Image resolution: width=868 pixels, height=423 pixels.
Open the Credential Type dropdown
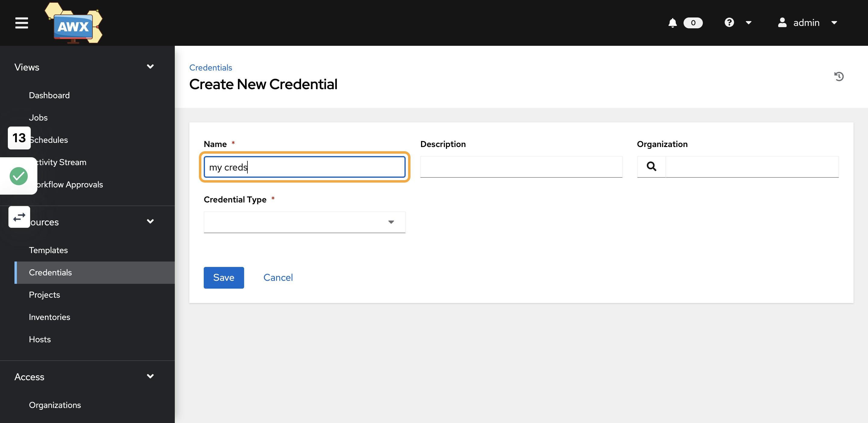[x=391, y=221]
